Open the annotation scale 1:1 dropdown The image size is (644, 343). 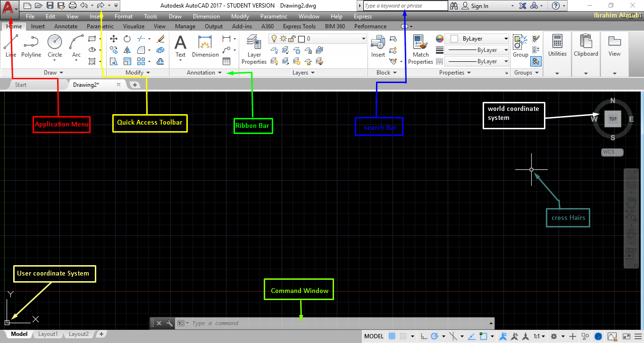(539, 336)
